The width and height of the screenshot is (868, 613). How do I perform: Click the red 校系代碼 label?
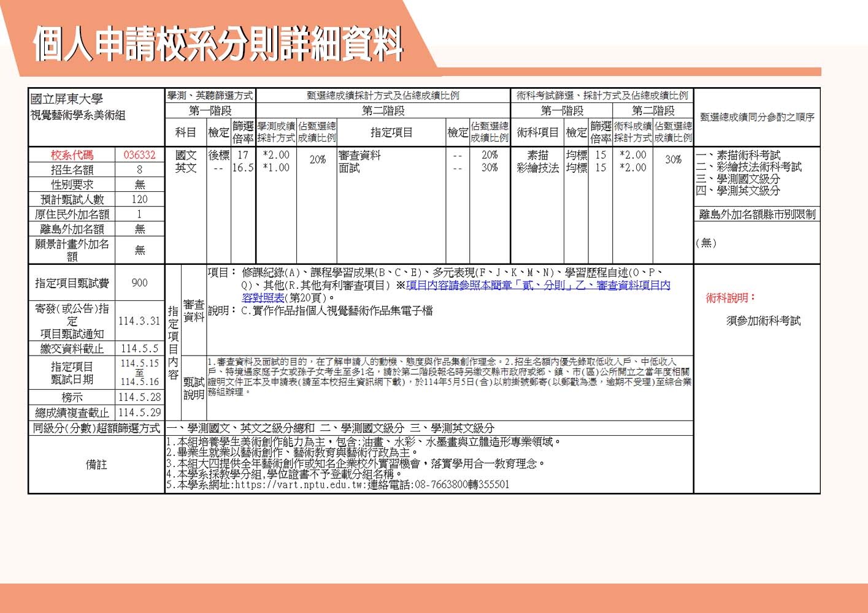tap(72, 155)
